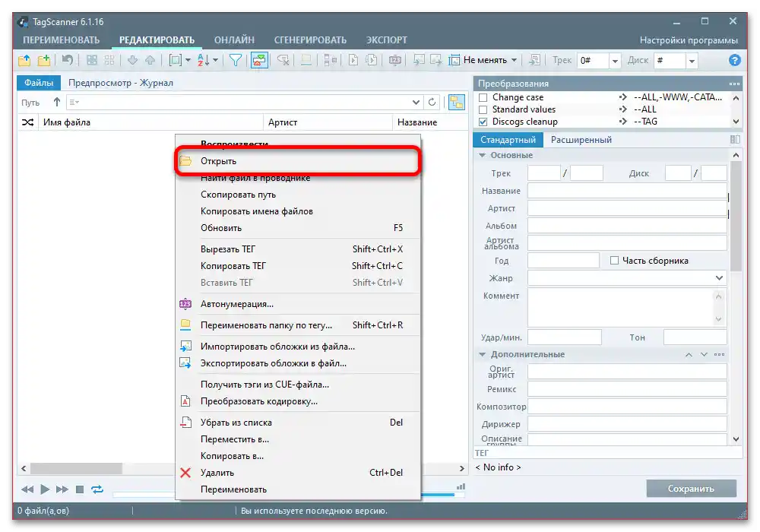Toggle the repeat loop playback icon
Screen dimensions: 760x532
[97, 489]
